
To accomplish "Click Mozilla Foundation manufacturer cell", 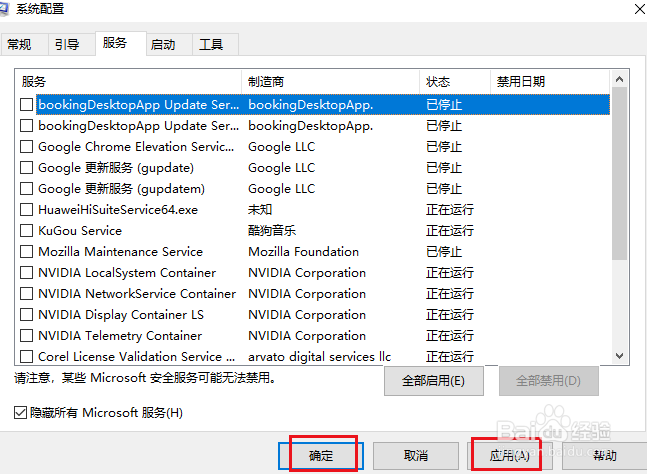I will tap(304, 252).
